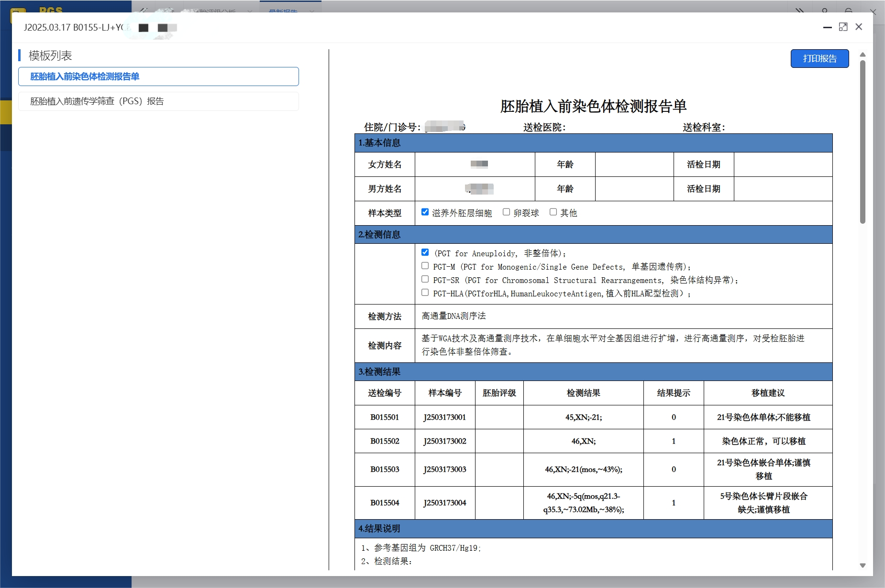Viewport: 885px width, 588px height.
Task: Click sample number J2503173002
Action: [x=445, y=441]
